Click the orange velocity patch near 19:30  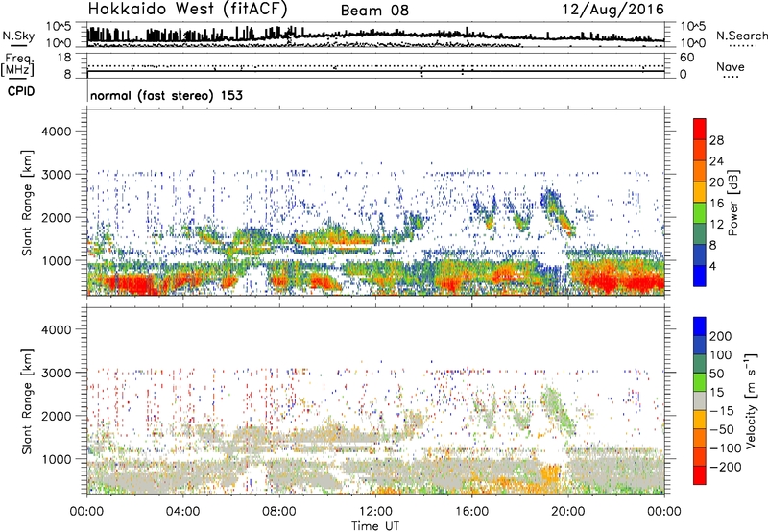(551, 474)
